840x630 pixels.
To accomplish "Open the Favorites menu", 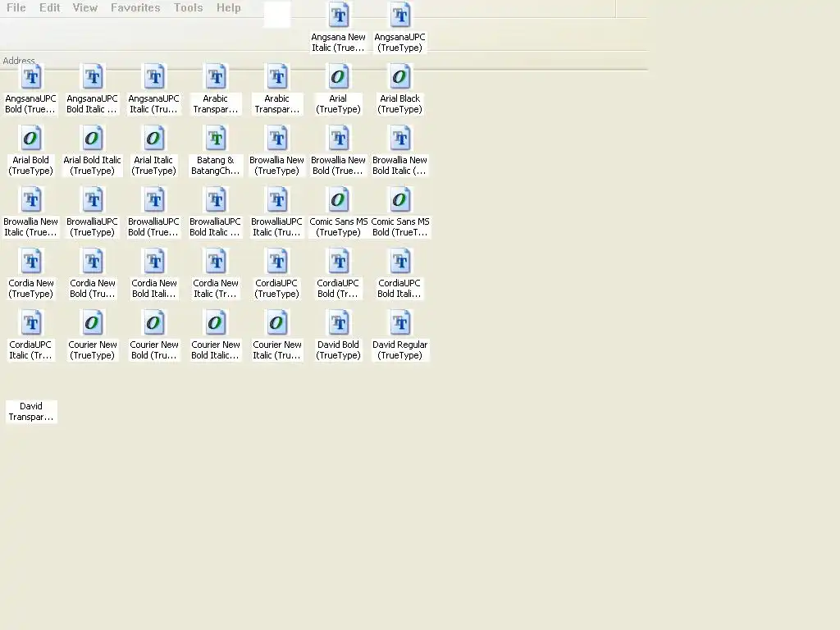I will point(135,8).
